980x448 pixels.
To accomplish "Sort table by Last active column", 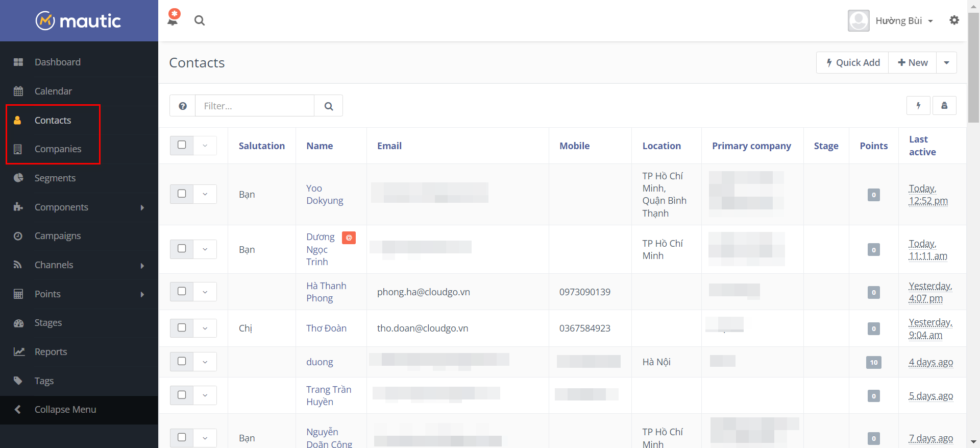I will pyautogui.click(x=922, y=146).
